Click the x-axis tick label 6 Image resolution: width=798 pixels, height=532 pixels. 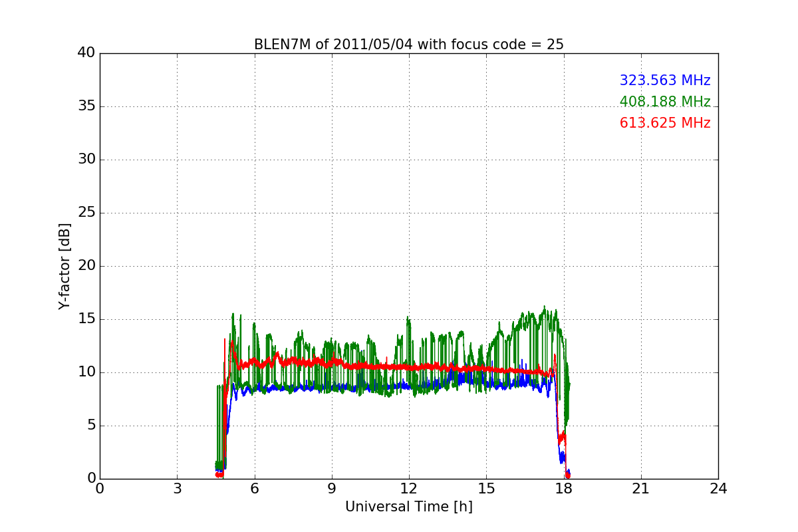(255, 488)
